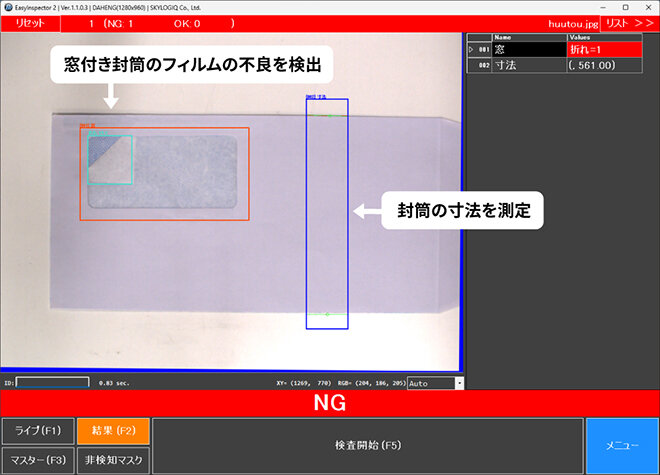Viewport: 660px width, 475px height.
Task: Click the 0.83 sec. processing time
Action: 114,383
